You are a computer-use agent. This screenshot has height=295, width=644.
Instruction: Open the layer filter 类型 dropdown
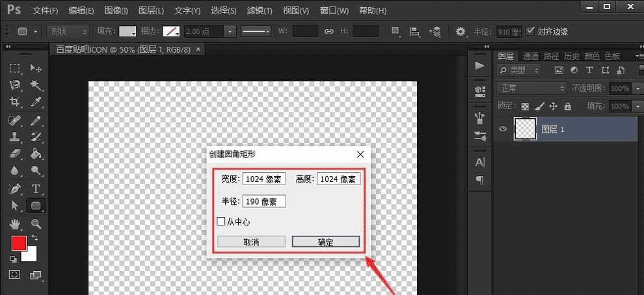[x=519, y=70]
